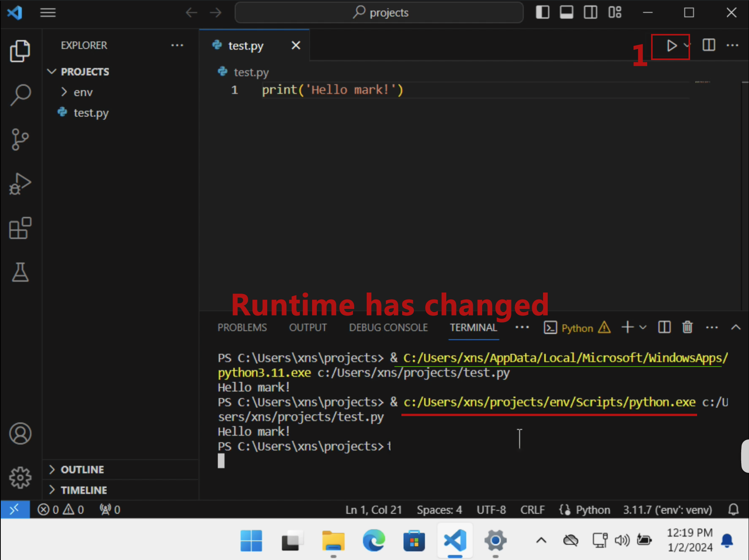Toggle the primary side bar visibility
The width and height of the screenshot is (749, 560).
click(542, 12)
